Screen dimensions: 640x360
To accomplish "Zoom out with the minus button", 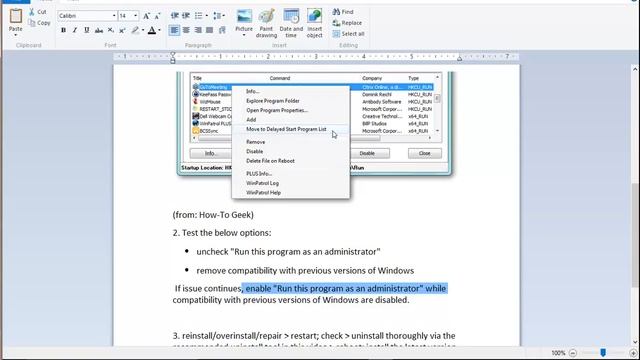I will [573, 353].
